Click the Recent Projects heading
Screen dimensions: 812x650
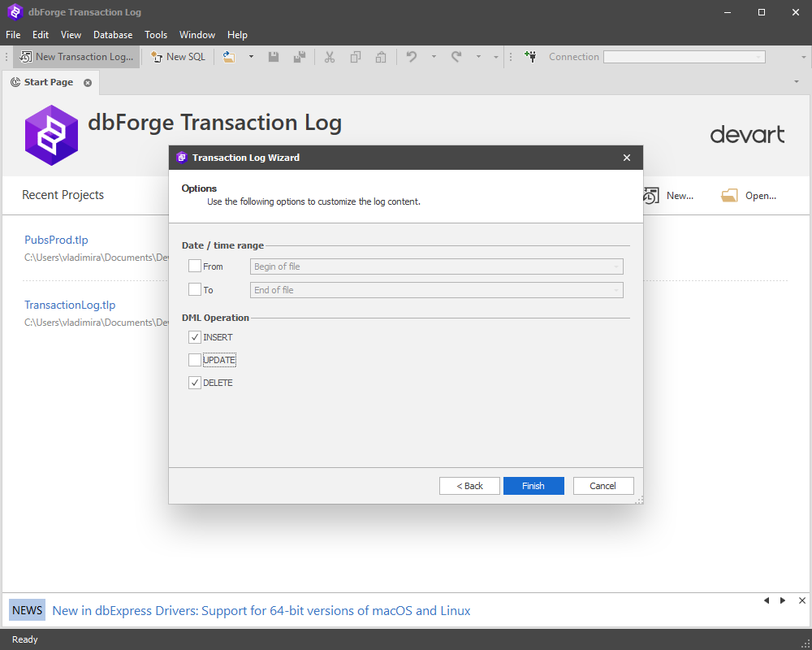63,195
